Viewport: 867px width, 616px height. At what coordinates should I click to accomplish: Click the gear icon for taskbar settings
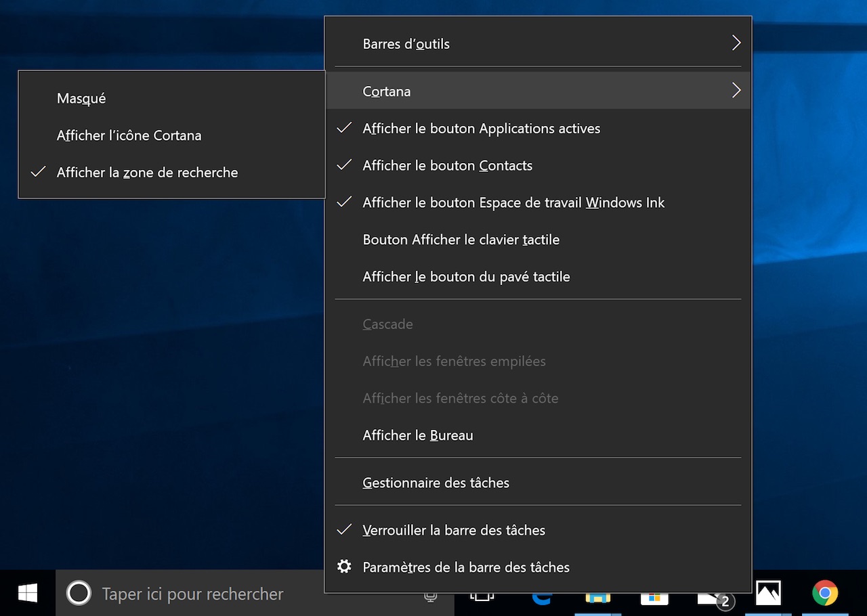point(344,567)
